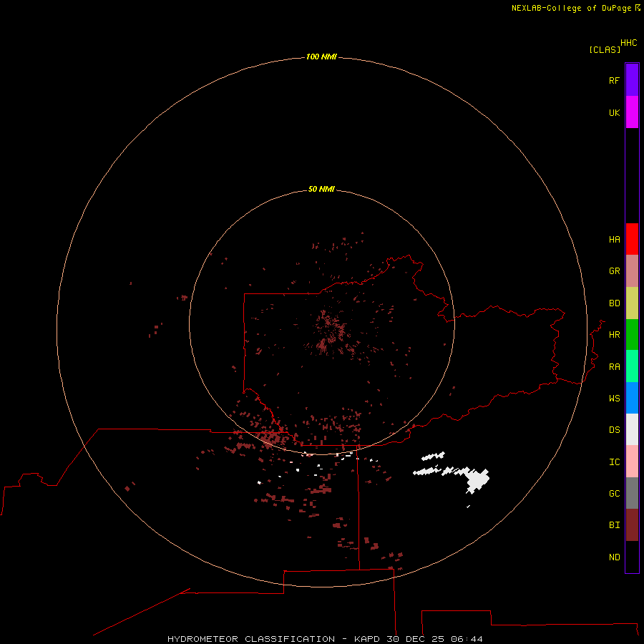Image resolution: width=644 pixels, height=644 pixels.
Task: Click the GR legend label
Action: pyautogui.click(x=614, y=271)
